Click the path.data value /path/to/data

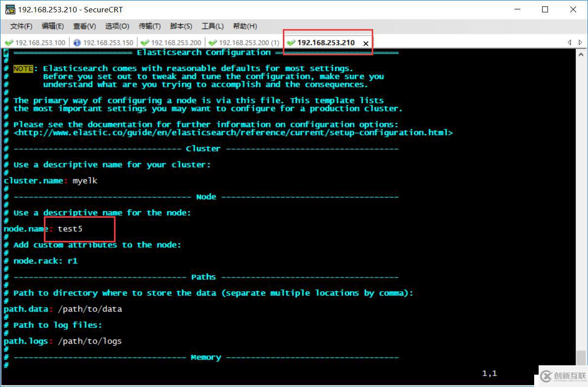[90, 310]
